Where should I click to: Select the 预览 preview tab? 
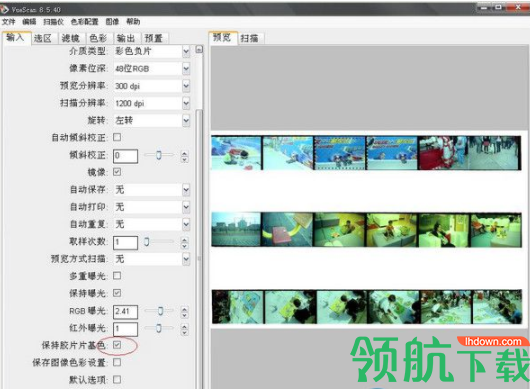pos(222,38)
